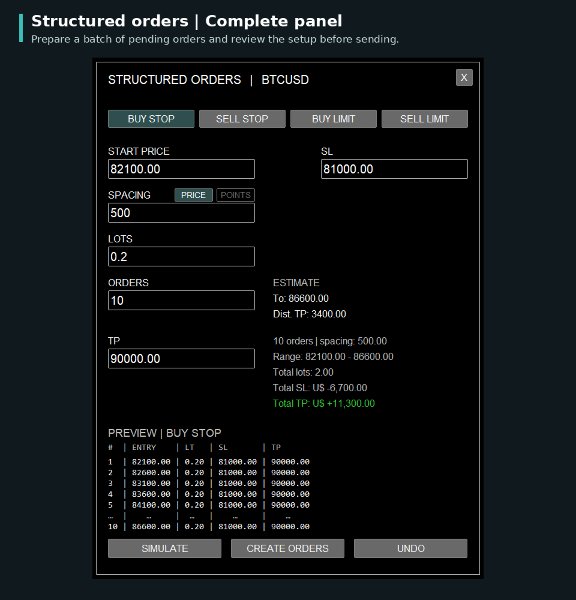The width and height of the screenshot is (576, 600).
Task: Click the ESTIMATE section heading
Action: coord(296,283)
